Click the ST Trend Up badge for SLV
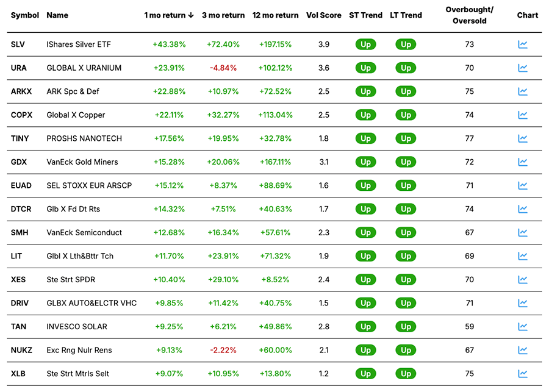The height and width of the screenshot is (392, 549). coord(365,45)
